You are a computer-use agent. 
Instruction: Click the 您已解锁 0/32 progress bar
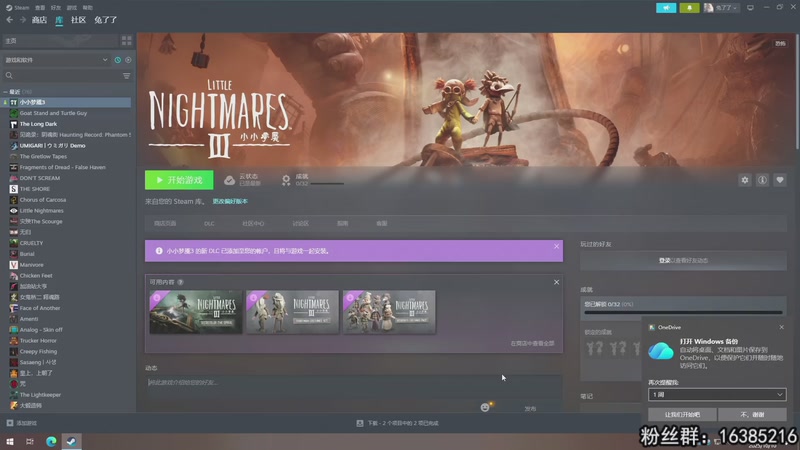(683, 312)
